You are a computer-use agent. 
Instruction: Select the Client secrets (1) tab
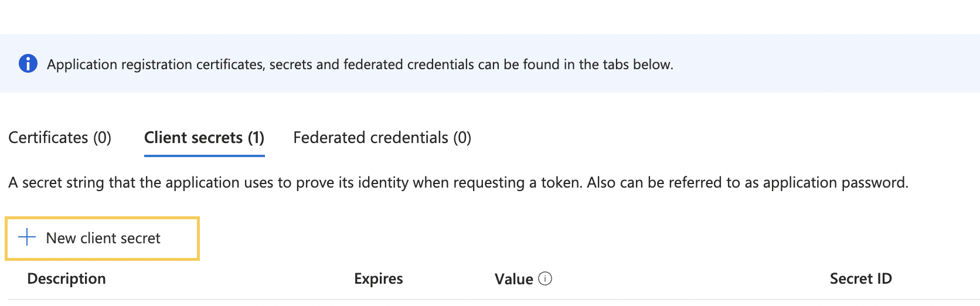click(x=204, y=137)
